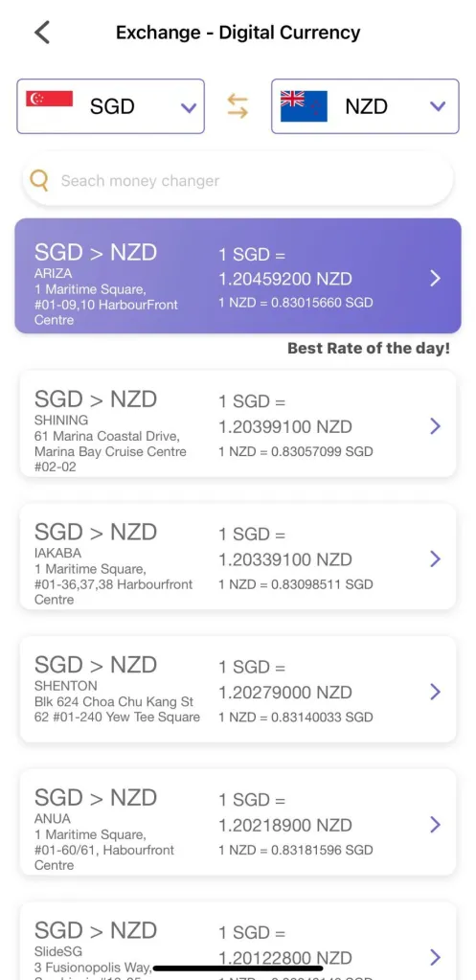The height and width of the screenshot is (980, 476).
Task: Swap currencies with the orange arrows icon
Action: click(x=238, y=106)
